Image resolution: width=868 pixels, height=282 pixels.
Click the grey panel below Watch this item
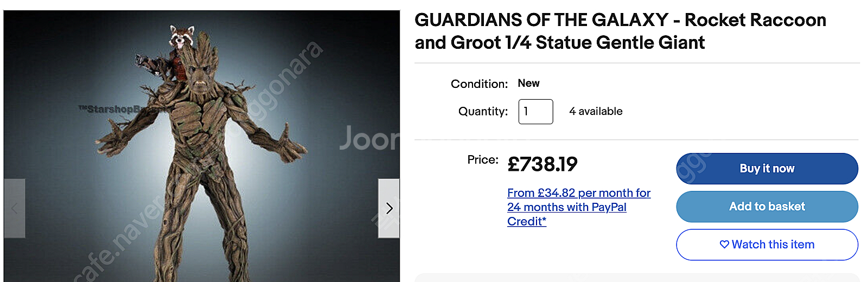point(637,278)
